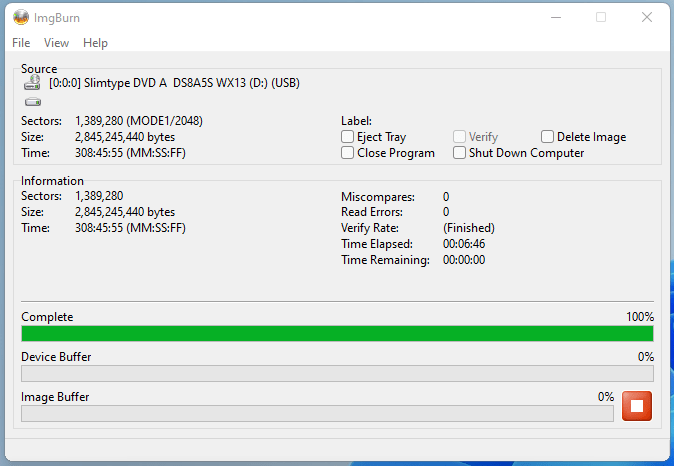Viewport: 674px width, 466px height.
Task: Click the Device Buffer progress bar
Action: pyautogui.click(x=337, y=374)
